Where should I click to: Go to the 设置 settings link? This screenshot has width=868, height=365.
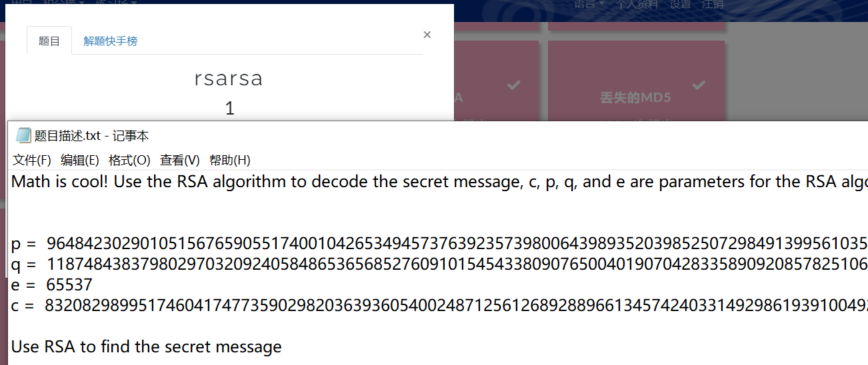click(681, 4)
